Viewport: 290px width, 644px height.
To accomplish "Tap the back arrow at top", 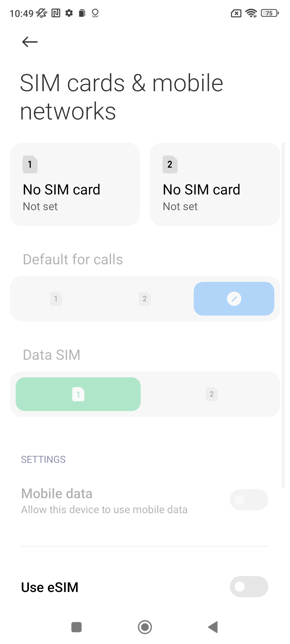I will coord(30,42).
